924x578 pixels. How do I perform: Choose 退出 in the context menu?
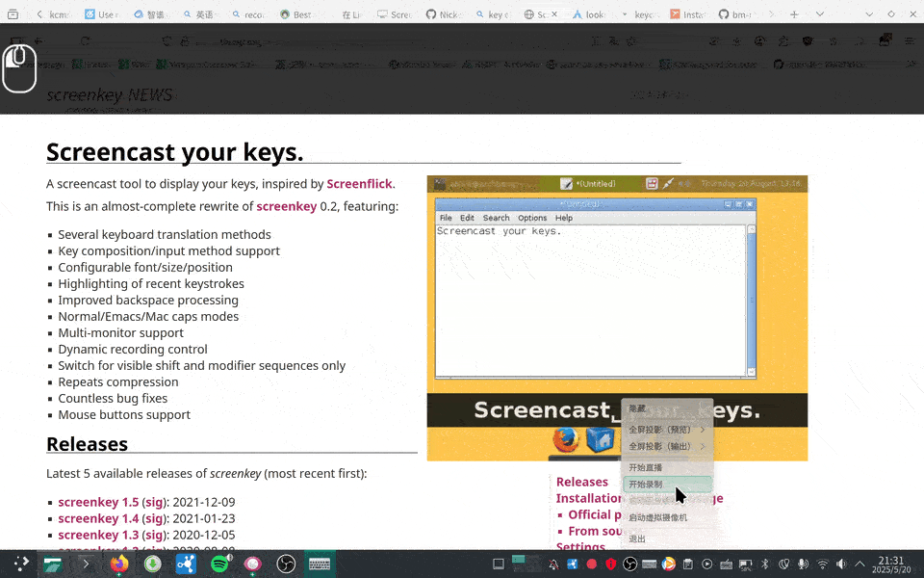667,539
